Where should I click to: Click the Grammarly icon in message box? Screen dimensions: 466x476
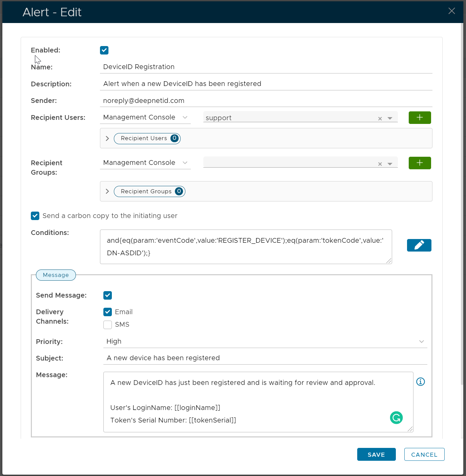(396, 417)
